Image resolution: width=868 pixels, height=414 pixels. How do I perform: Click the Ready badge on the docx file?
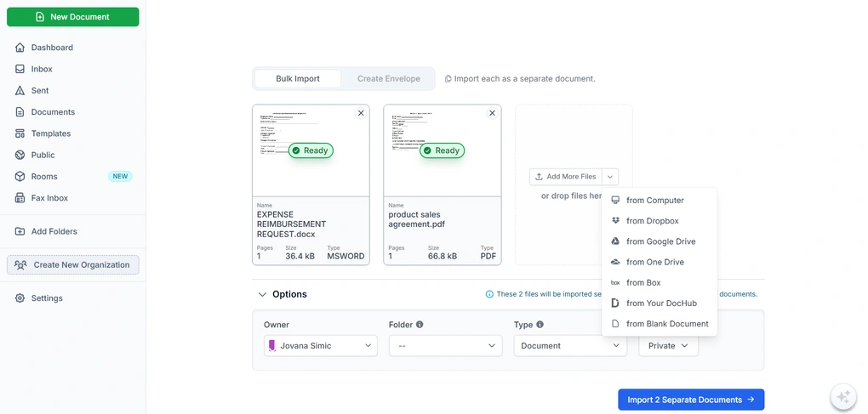pyautogui.click(x=311, y=150)
